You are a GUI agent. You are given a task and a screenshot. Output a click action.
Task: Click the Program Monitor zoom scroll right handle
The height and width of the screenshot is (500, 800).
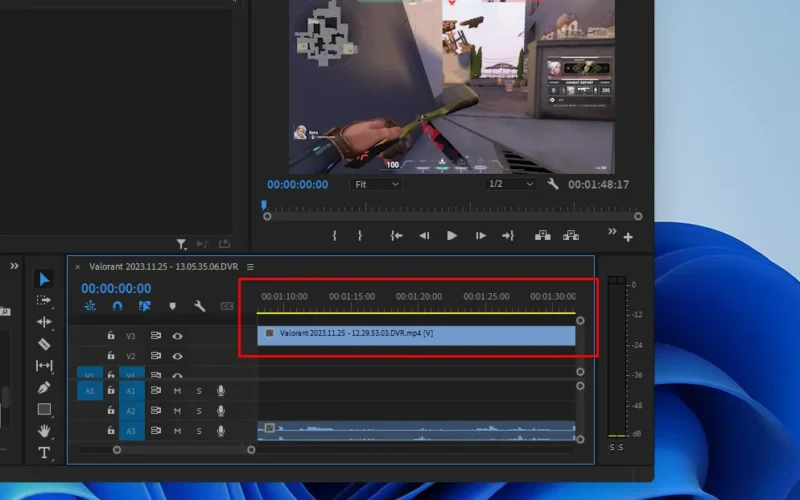pos(638,216)
